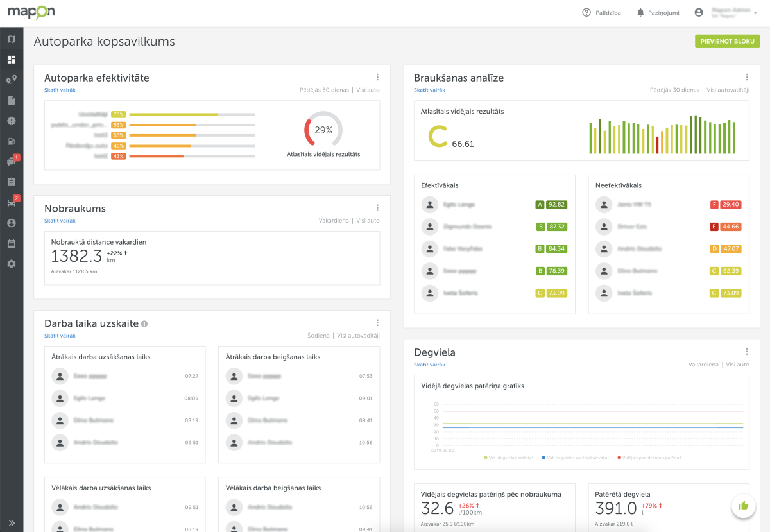Open settings gear in the sidebar
Screen dimensions: 770x532
(x=12, y=264)
